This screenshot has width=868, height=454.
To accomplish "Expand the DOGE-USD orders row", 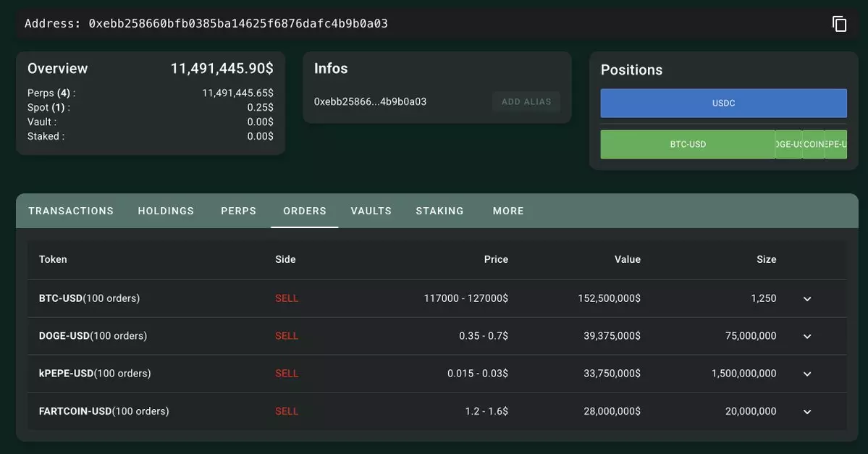I will 807,337.
